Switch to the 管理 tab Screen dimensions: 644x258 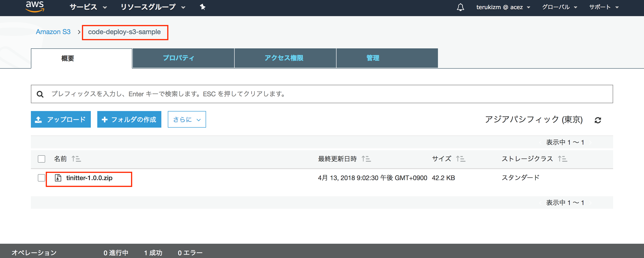(x=387, y=58)
